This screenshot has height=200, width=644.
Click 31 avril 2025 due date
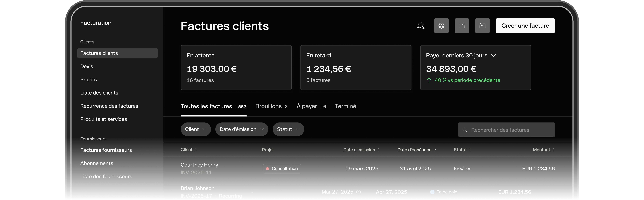pos(415,168)
